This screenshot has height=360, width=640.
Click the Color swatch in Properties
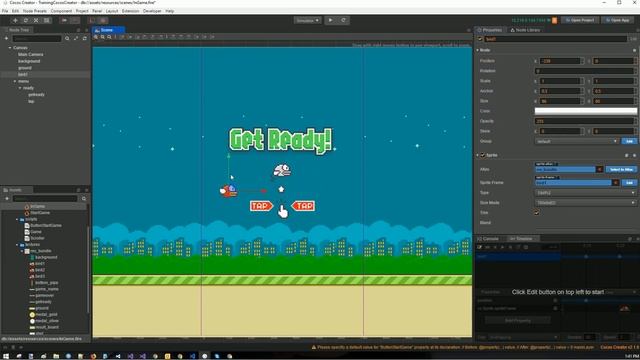(586, 111)
